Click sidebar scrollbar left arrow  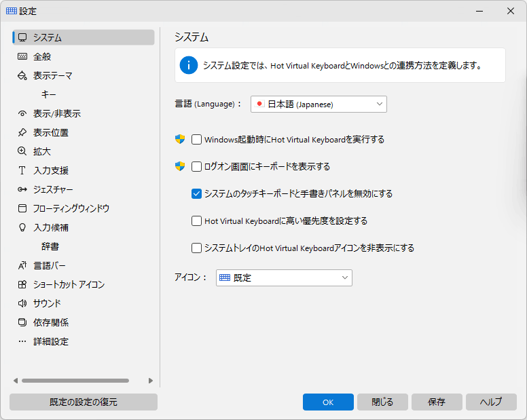click(x=16, y=381)
